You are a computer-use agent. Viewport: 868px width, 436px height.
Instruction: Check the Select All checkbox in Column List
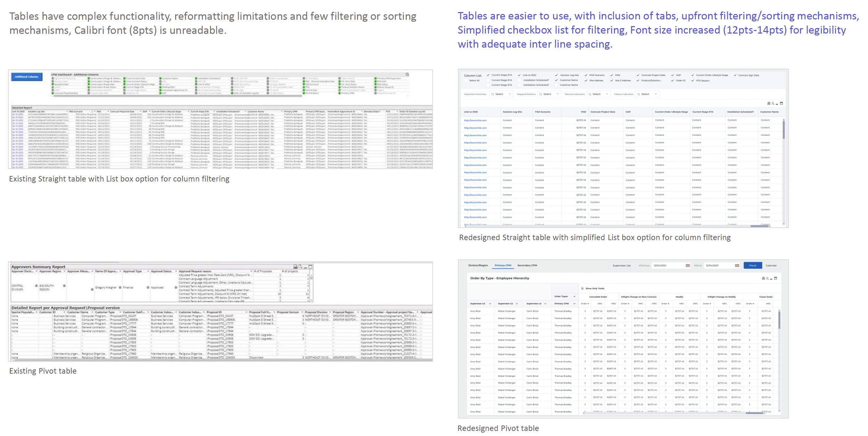tap(466, 81)
